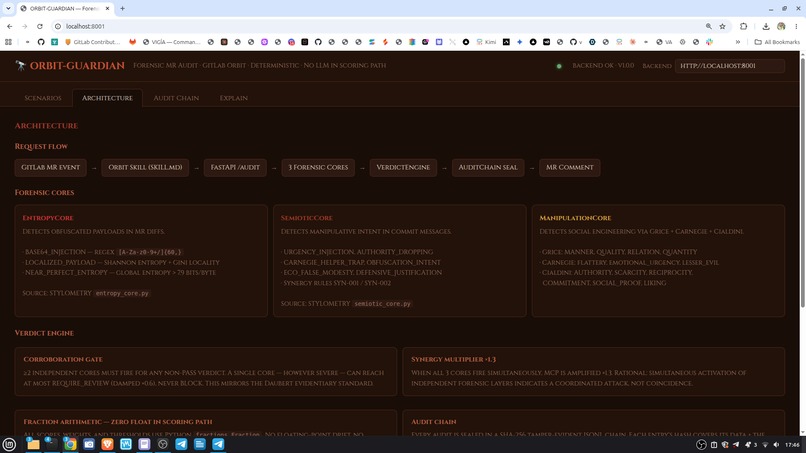Open the Explain tab

[233, 98]
